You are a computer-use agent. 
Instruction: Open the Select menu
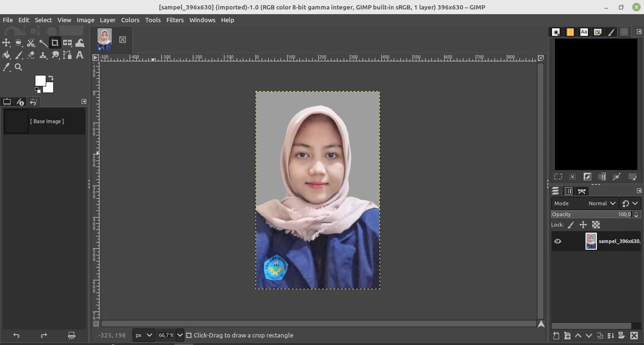43,20
